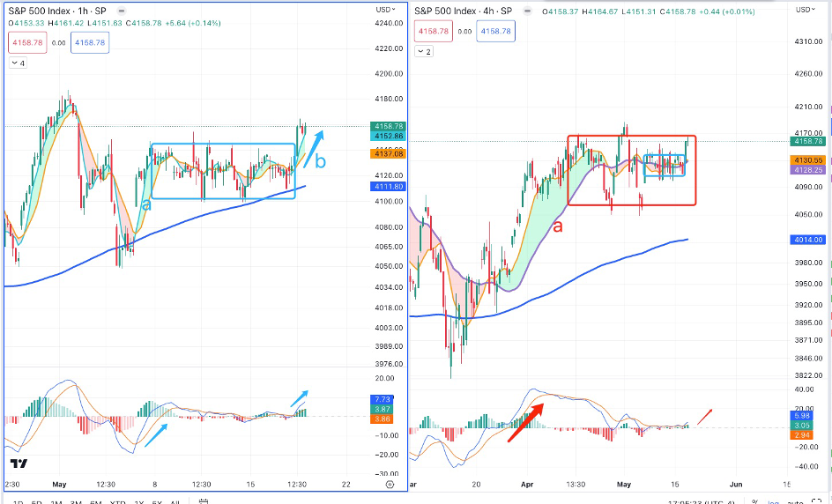Click the blue 4158.78 buy button on 4h chart

495,32
